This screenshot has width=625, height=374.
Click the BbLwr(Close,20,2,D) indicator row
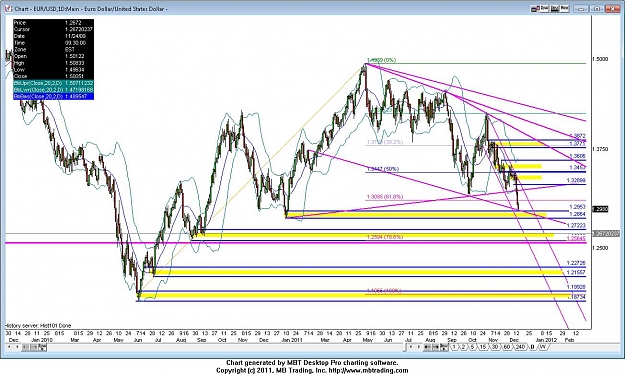click(x=53, y=90)
